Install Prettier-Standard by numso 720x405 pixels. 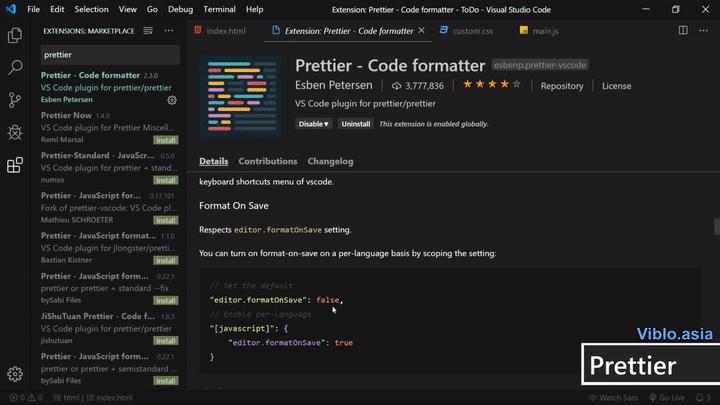coord(165,180)
